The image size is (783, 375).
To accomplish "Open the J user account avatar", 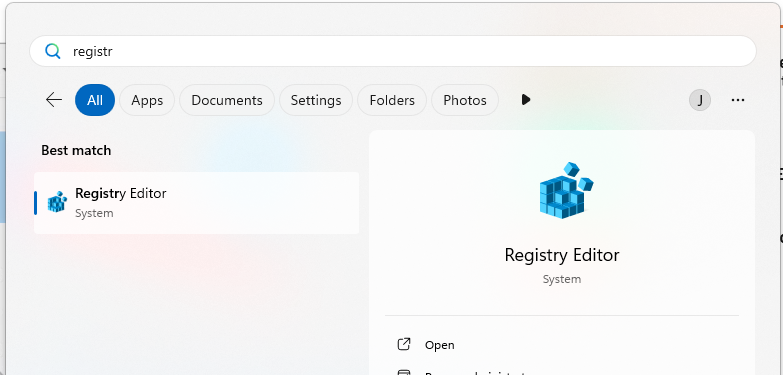I will click(700, 100).
